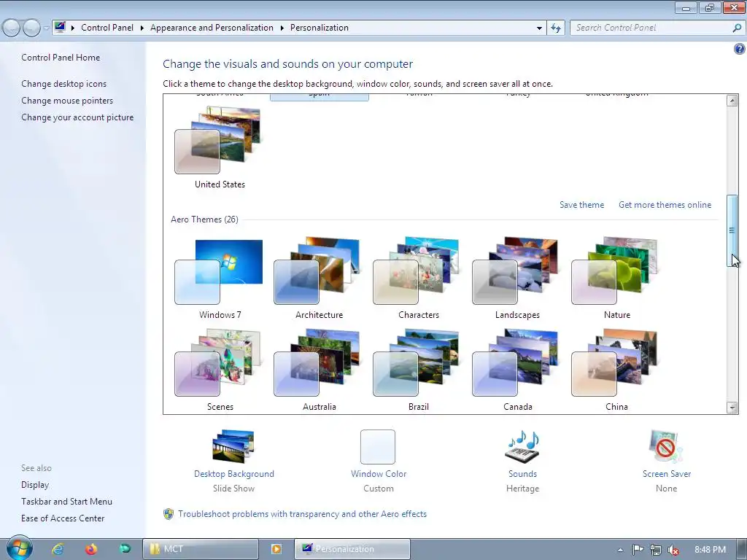Click the muted volume tray icon
This screenshot has height=560, width=747.
coord(673,550)
